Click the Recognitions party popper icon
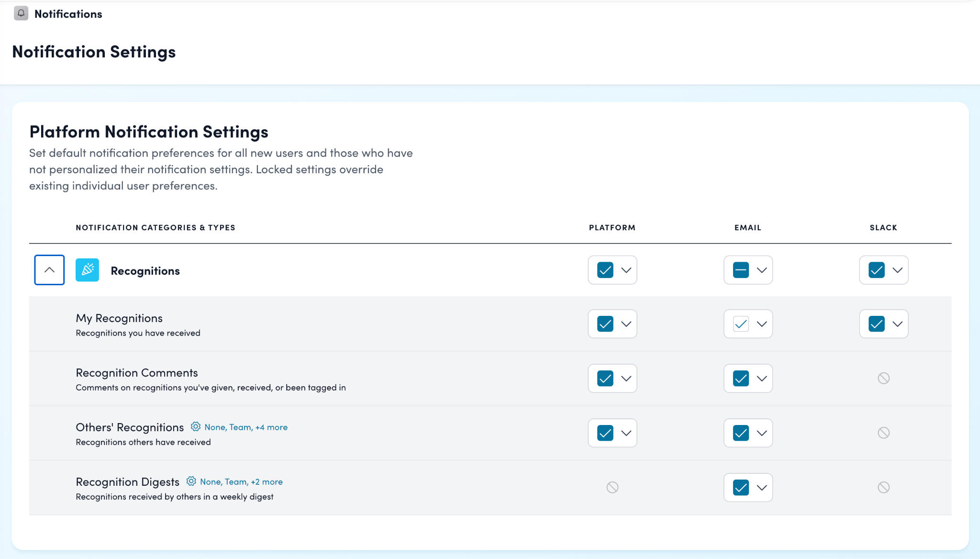 (87, 270)
